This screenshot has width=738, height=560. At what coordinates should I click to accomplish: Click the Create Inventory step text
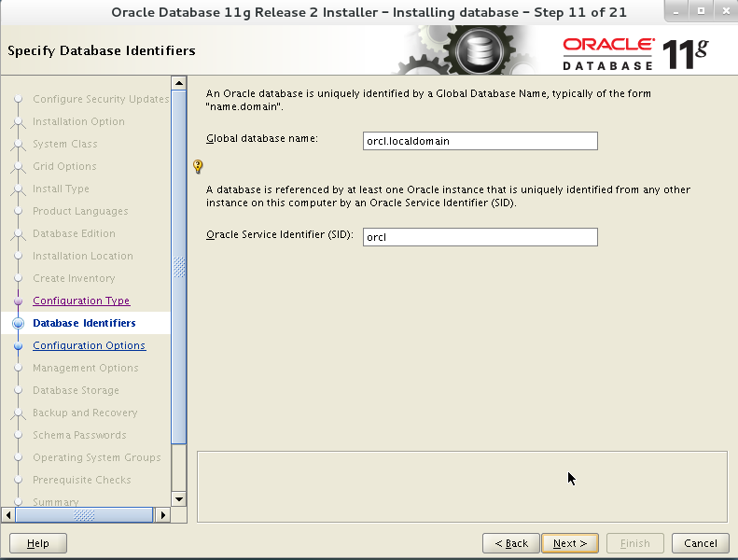click(x=74, y=278)
